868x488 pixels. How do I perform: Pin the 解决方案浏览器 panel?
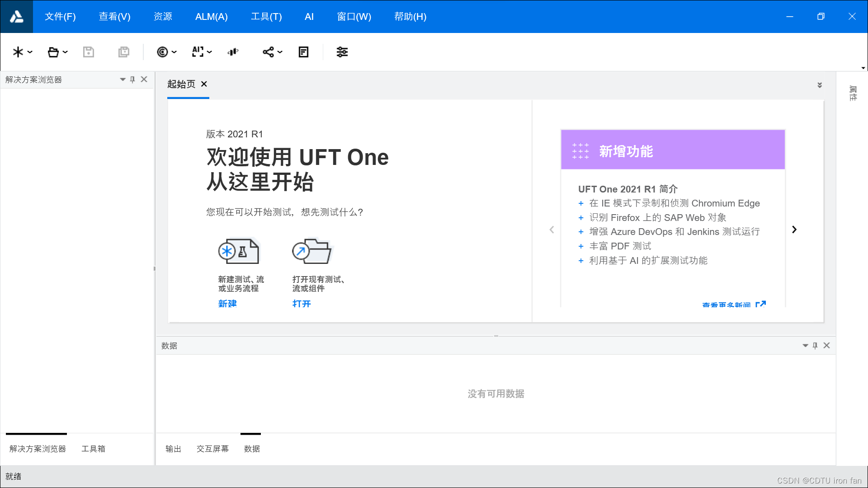(132, 79)
